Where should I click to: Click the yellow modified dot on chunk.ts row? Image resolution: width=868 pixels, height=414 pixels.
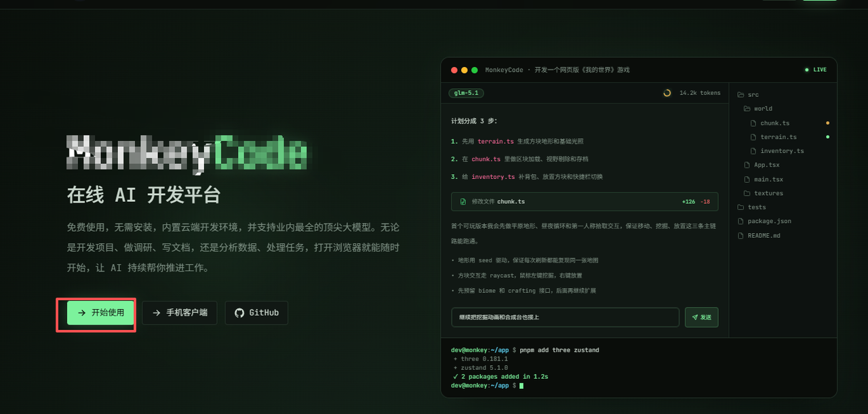[827, 123]
